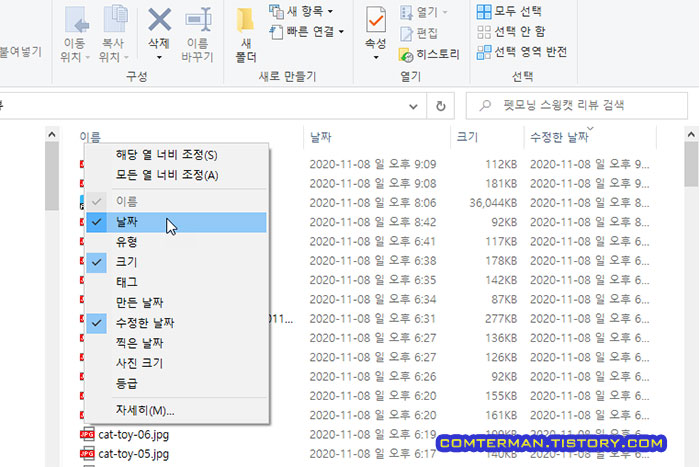
Task: Click the Delete (삭제) X icon
Action: (x=159, y=20)
